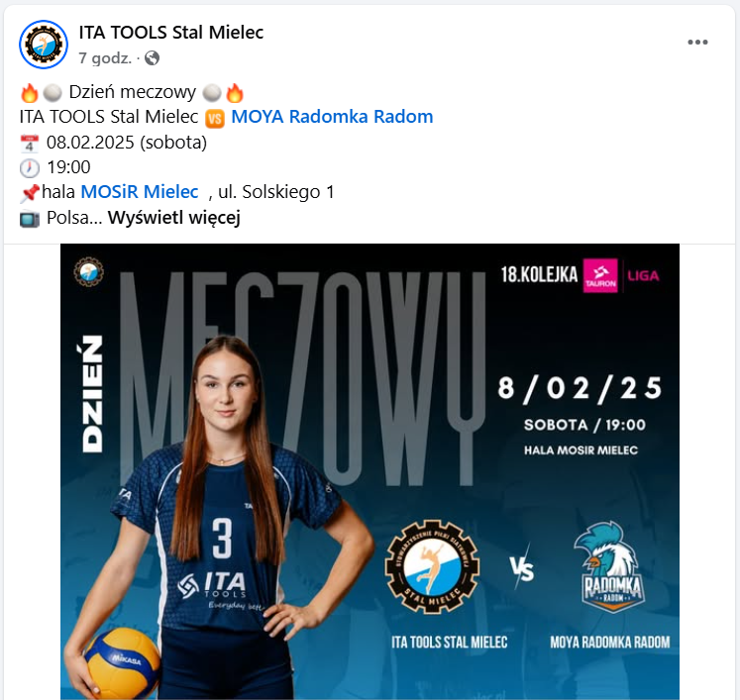Screen dimensions: 740x700
Task: Click the 18.KOLEJKA text on the poster
Action: pos(540,275)
